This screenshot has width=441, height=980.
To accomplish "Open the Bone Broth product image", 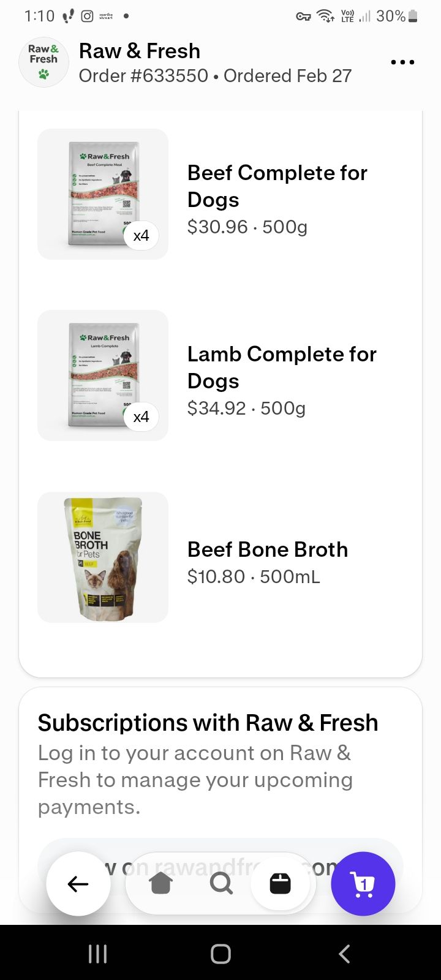I will click(103, 557).
